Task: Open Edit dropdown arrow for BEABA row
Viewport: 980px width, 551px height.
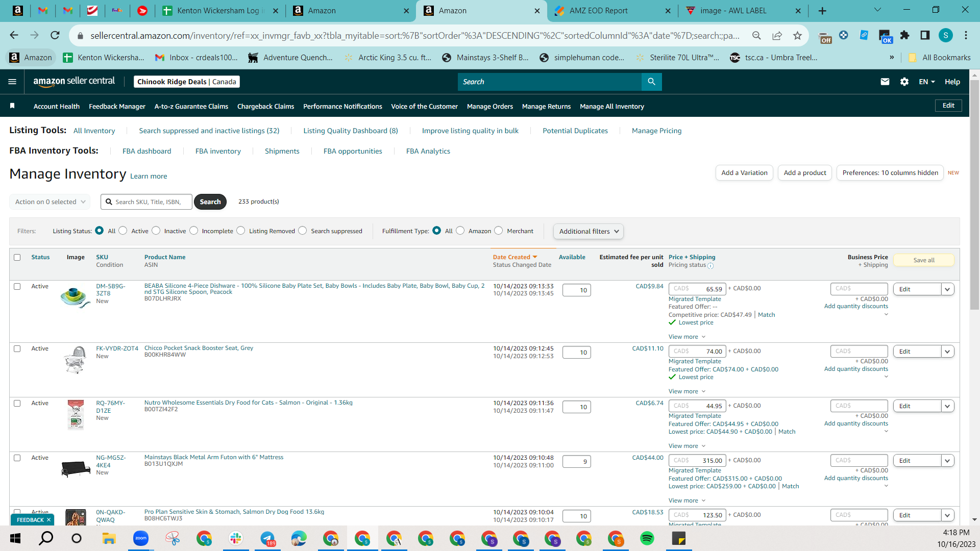Action: point(948,289)
